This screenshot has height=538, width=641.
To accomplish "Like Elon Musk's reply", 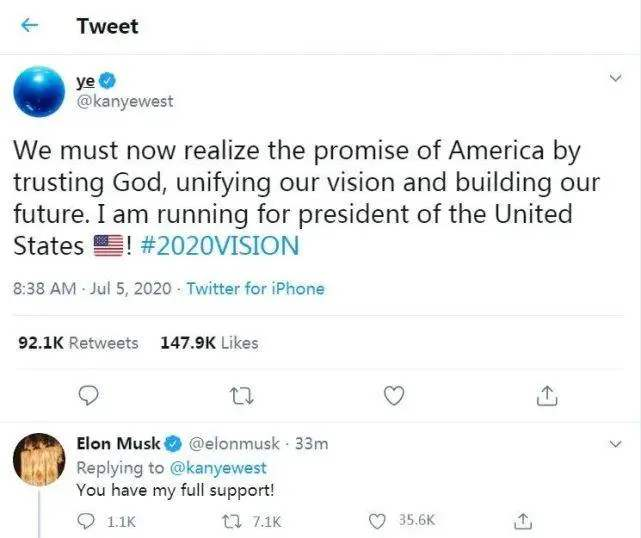I will pyautogui.click(x=377, y=520).
